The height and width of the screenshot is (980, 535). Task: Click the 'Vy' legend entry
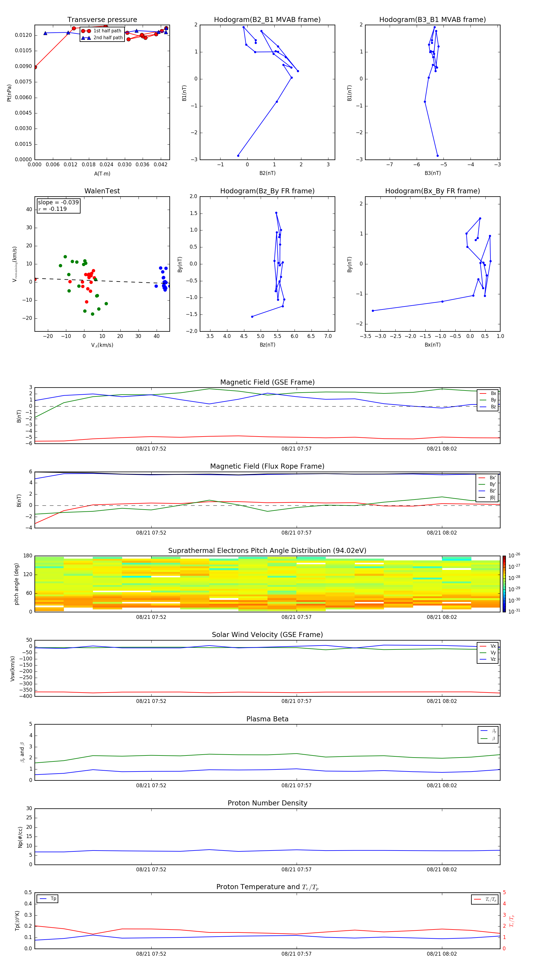(x=488, y=652)
